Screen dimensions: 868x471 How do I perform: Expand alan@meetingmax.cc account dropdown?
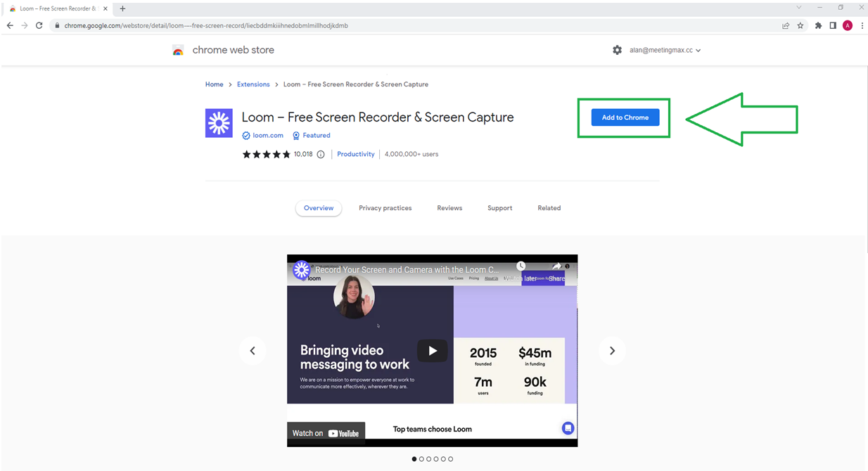click(665, 50)
